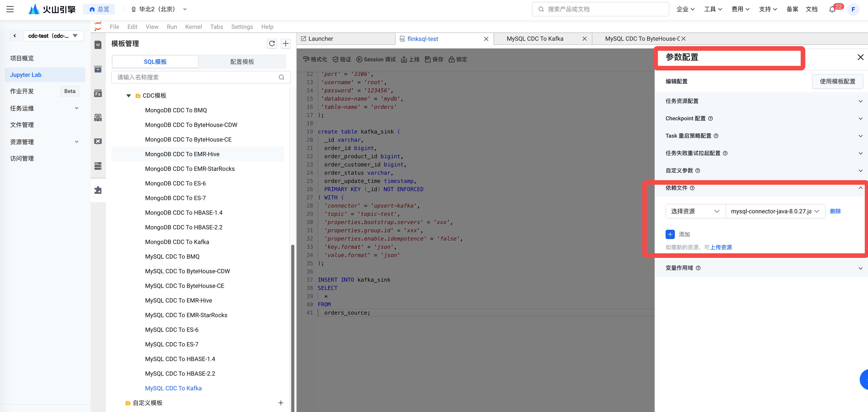Click the plus icon beside refresh
868x412 pixels.
pos(285,43)
